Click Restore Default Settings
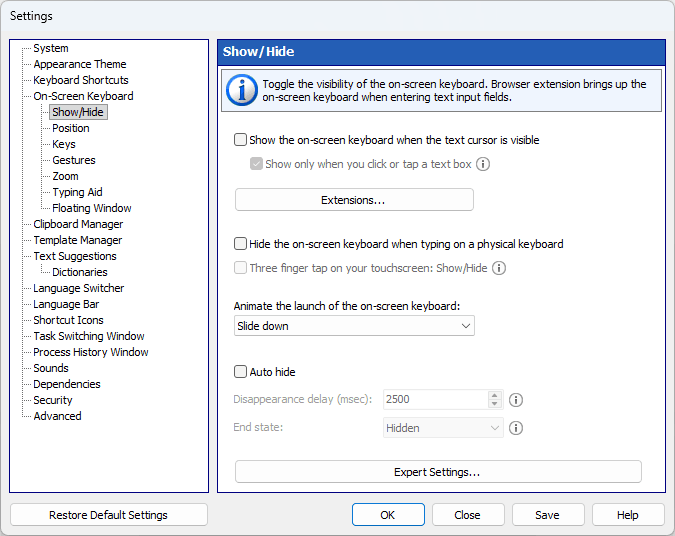The width and height of the screenshot is (675, 536). pyautogui.click(x=109, y=515)
